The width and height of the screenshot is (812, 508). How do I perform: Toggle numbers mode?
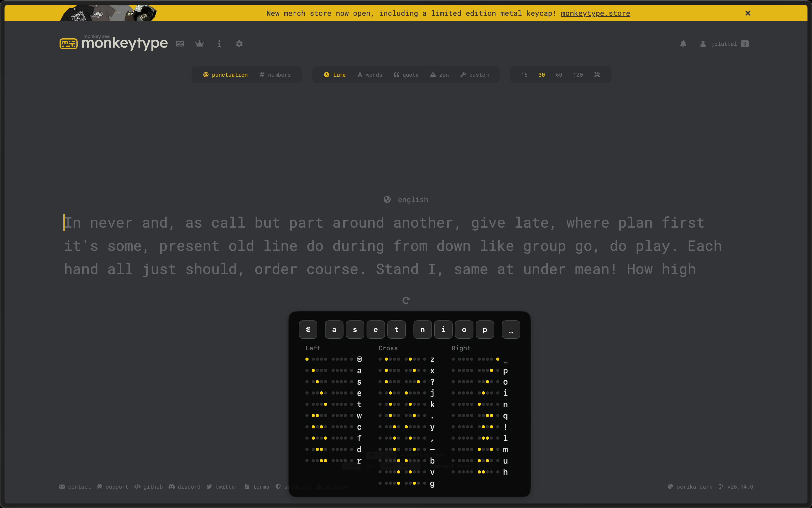[x=275, y=75]
